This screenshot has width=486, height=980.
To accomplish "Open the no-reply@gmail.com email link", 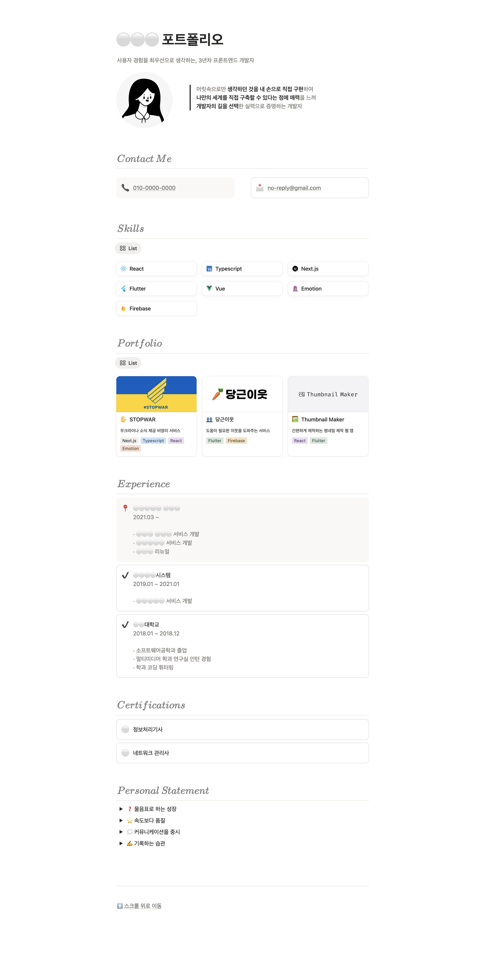I will pyautogui.click(x=294, y=188).
